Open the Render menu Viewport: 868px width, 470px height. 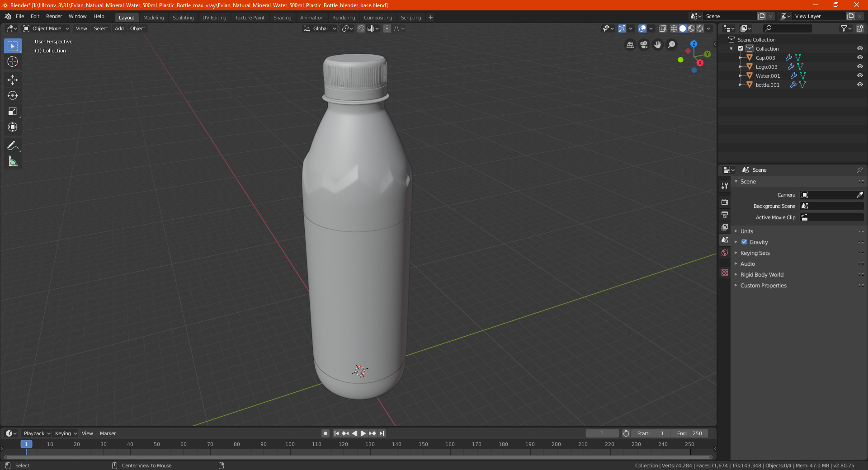54,16
